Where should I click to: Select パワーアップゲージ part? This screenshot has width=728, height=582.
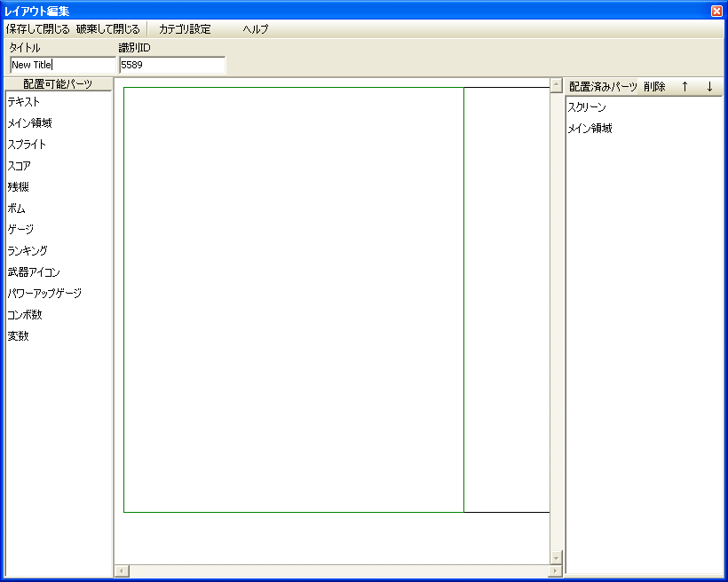tap(59, 294)
